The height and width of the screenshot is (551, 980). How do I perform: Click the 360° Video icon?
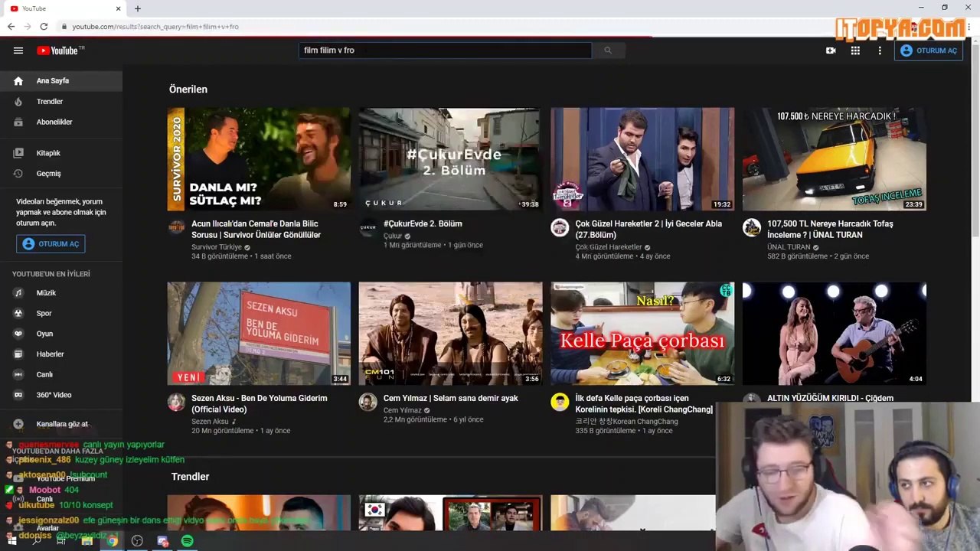tap(18, 395)
